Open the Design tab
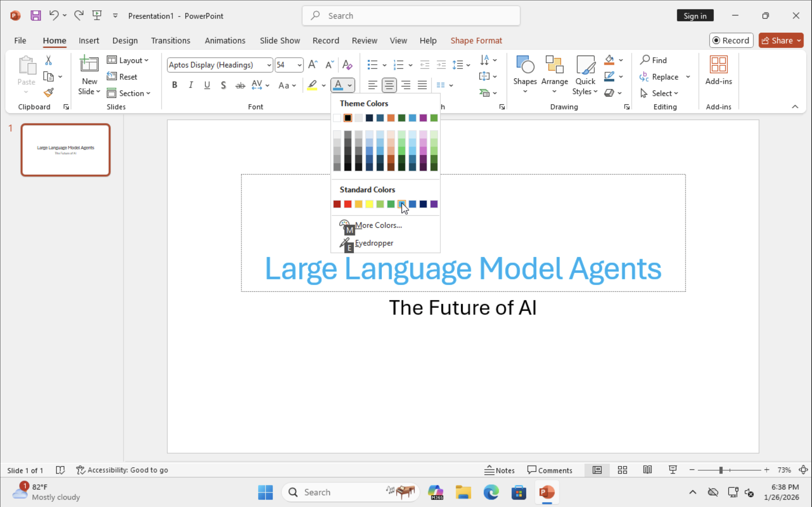Screen dimensions: 812x507 pyautogui.click(x=125, y=40)
